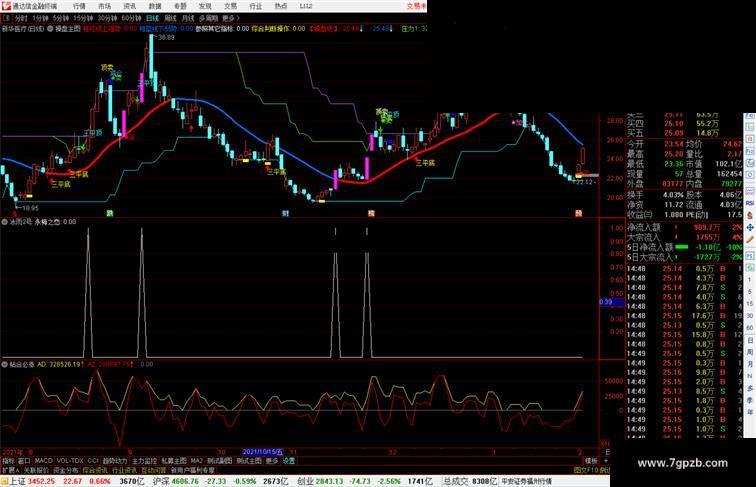Click the 跌 event marker below the chart
Viewport: 756px width, 487px height.
pos(110,213)
